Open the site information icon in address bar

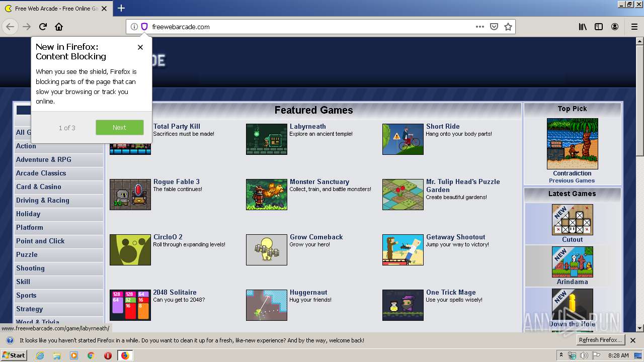point(134,27)
